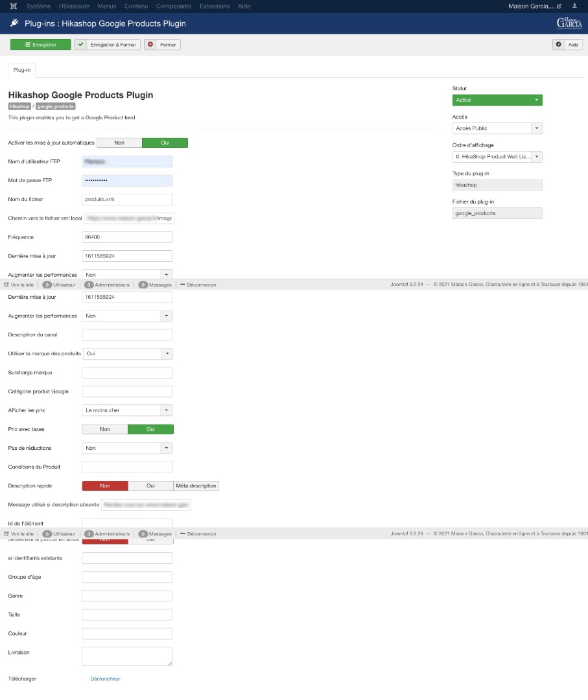Click the Conditions du Produit field
Viewport: 588px width, 700px height.
[127, 467]
